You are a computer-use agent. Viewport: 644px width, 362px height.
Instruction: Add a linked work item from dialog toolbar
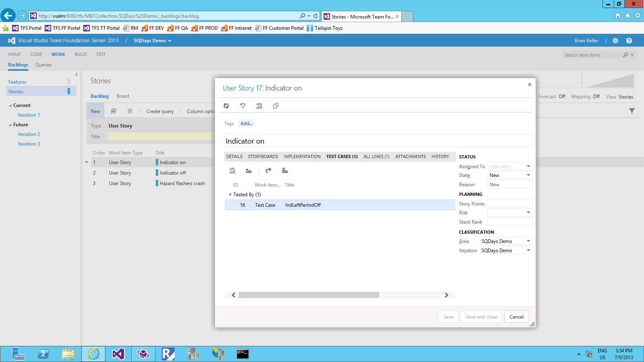click(259, 106)
